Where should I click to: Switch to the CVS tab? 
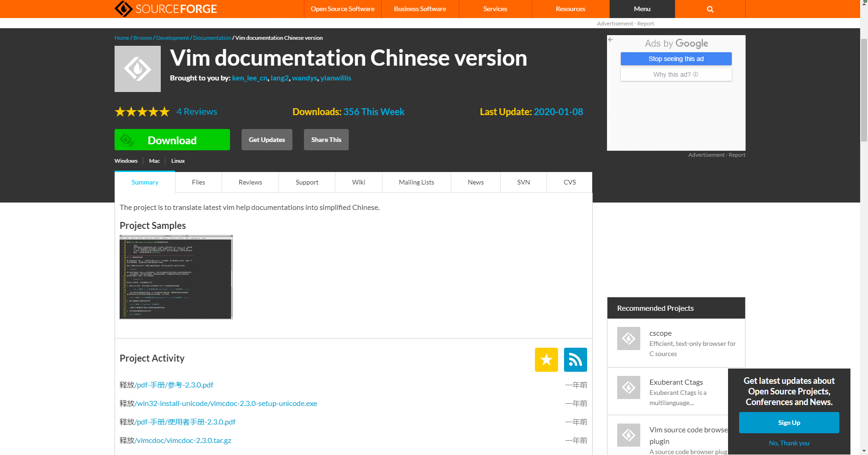pos(570,182)
